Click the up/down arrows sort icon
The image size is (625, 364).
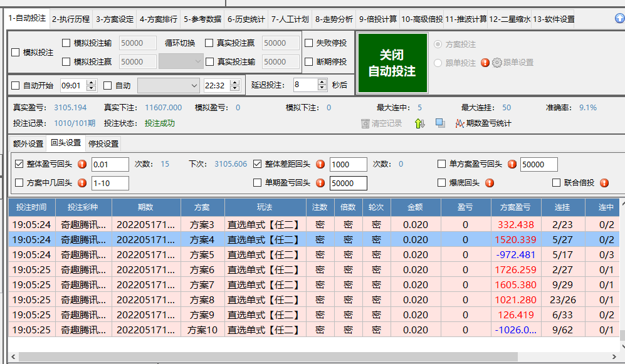click(x=420, y=123)
